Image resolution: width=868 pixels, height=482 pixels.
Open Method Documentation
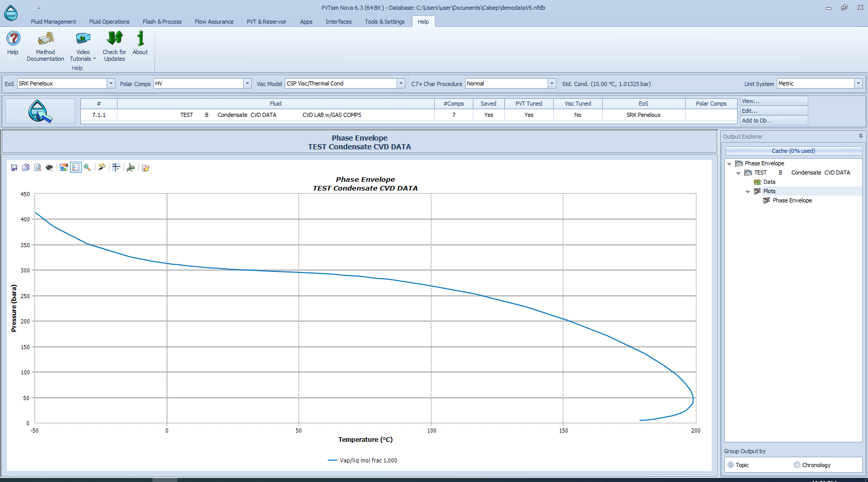tap(45, 46)
